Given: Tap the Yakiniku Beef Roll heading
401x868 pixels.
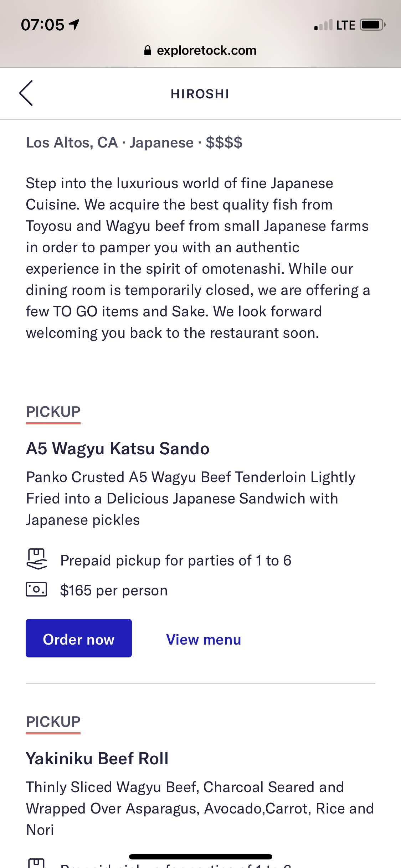Looking at the screenshot, I should (x=97, y=759).
